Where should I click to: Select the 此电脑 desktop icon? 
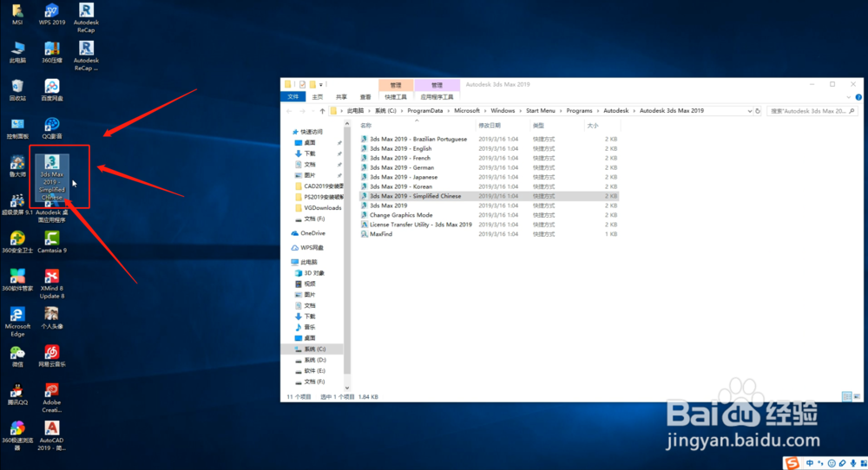pos(17,53)
